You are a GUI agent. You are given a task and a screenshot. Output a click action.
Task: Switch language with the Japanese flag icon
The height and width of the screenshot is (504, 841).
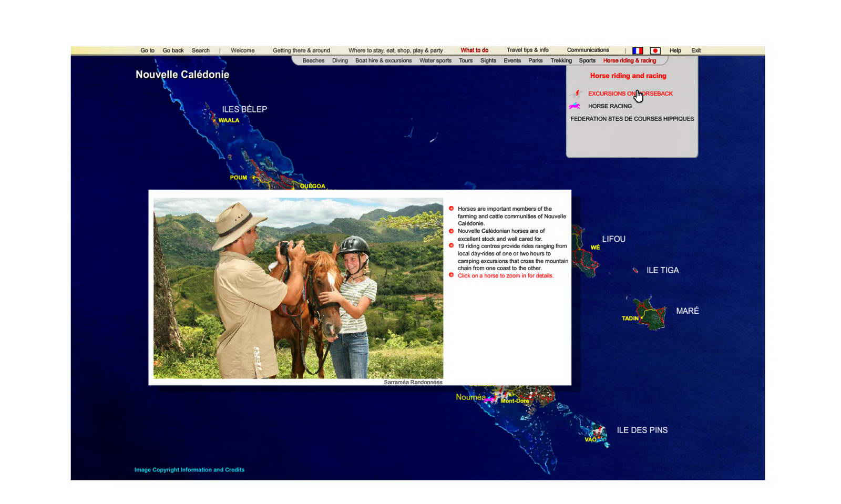click(655, 50)
